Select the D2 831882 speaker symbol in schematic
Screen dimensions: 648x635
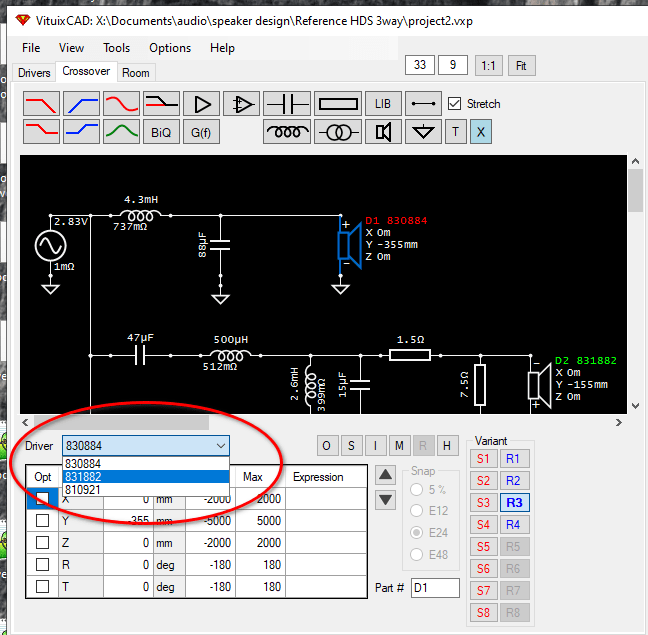(x=540, y=385)
